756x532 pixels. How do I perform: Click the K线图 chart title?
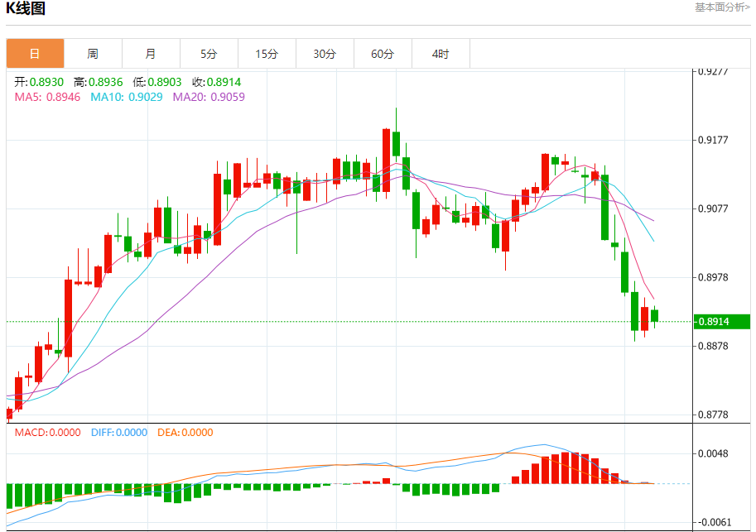[x=26, y=8]
